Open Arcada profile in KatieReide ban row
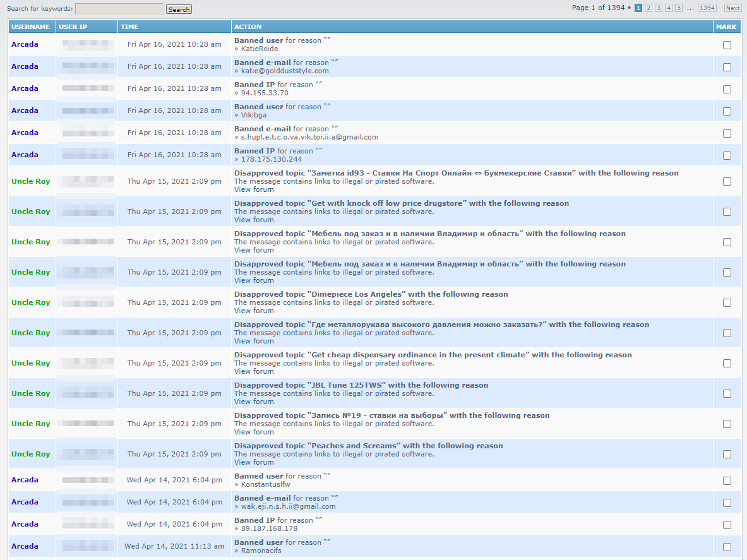 coord(25,44)
